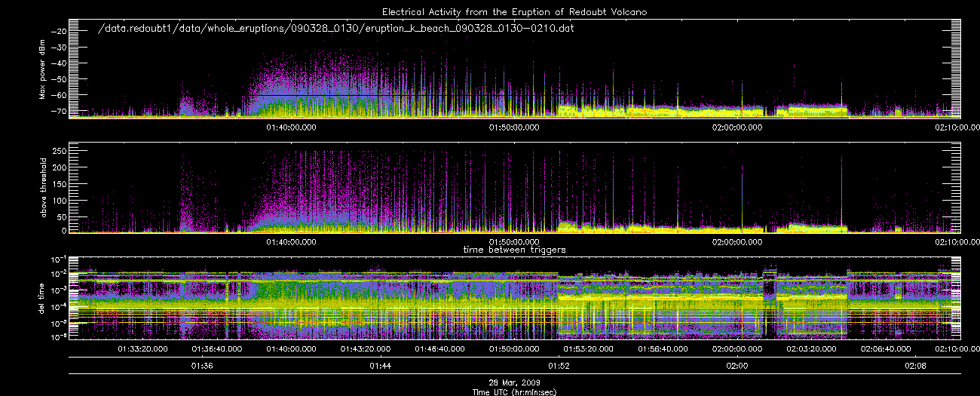This screenshot has height=396, width=980.
Task: Click the 02:08 label on the lower axis
Action: click(916, 366)
